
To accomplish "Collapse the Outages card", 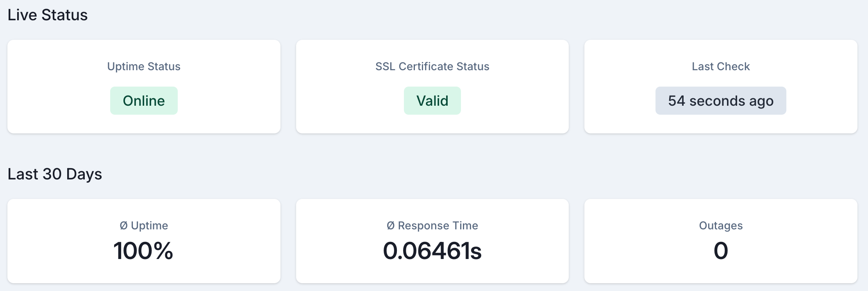I will click(x=721, y=240).
